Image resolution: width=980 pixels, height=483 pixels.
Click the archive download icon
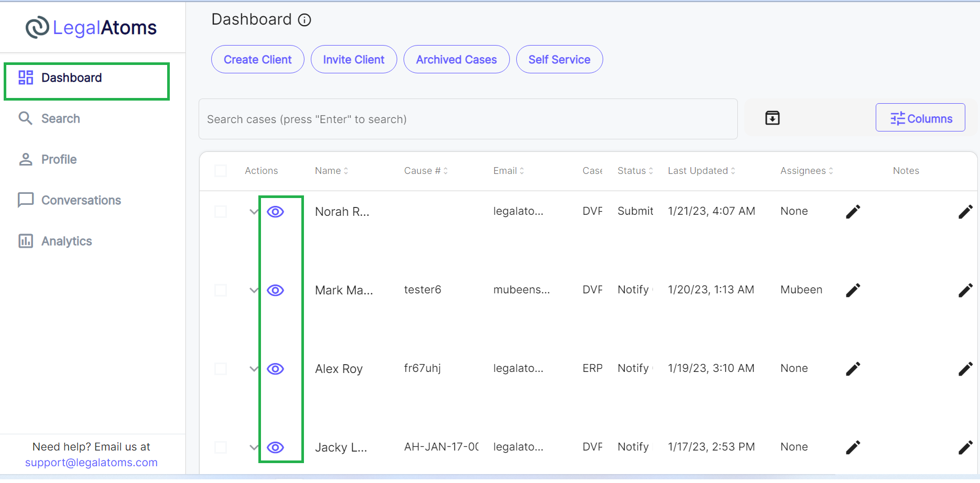point(772,118)
